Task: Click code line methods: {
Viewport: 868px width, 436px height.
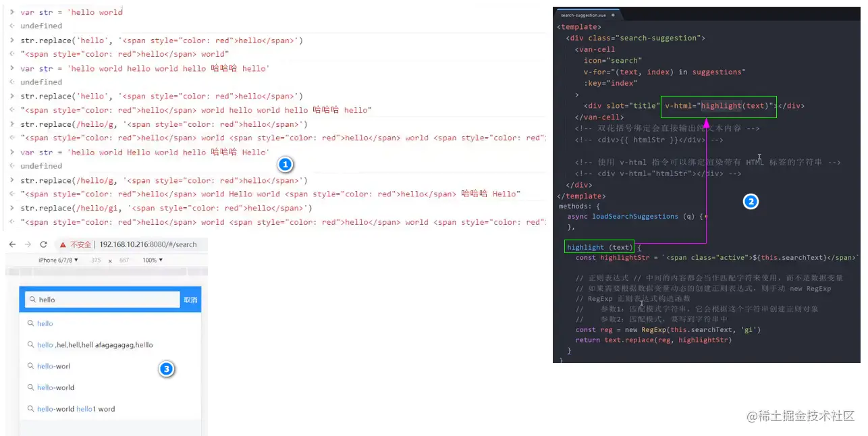Action: click(x=579, y=206)
